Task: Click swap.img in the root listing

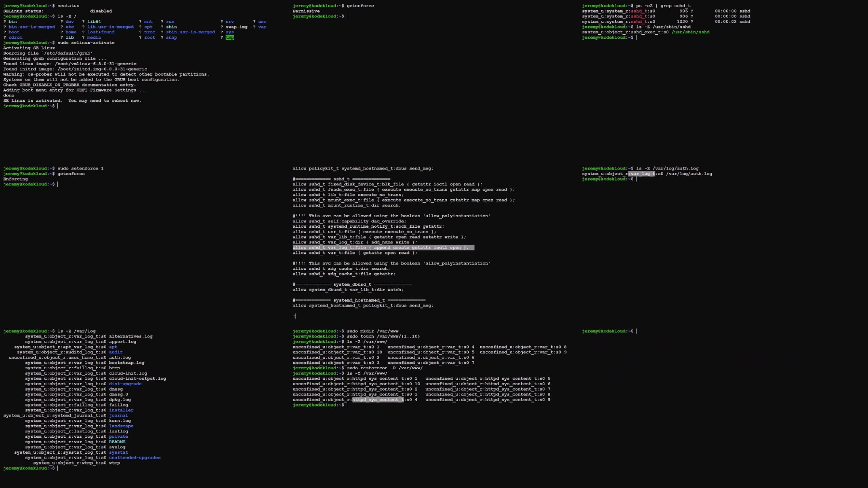Action: tap(236, 27)
